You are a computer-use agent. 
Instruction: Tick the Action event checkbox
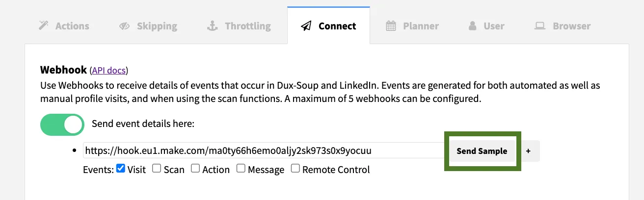[195, 169]
